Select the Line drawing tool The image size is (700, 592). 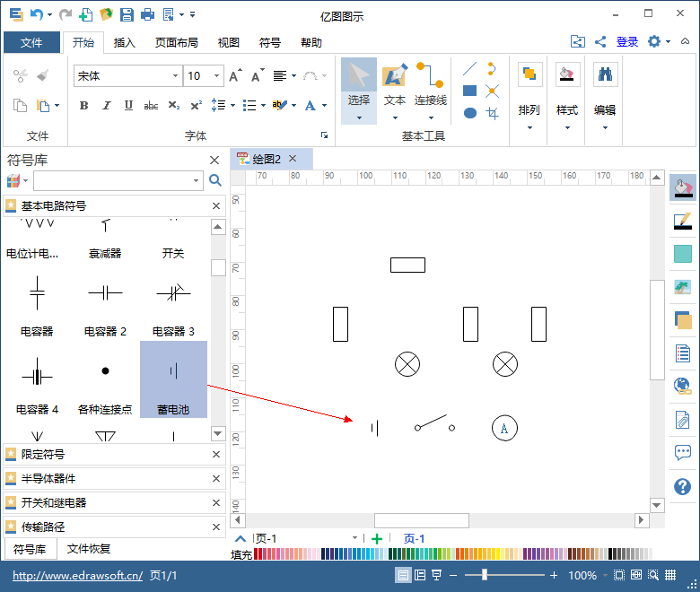point(469,69)
